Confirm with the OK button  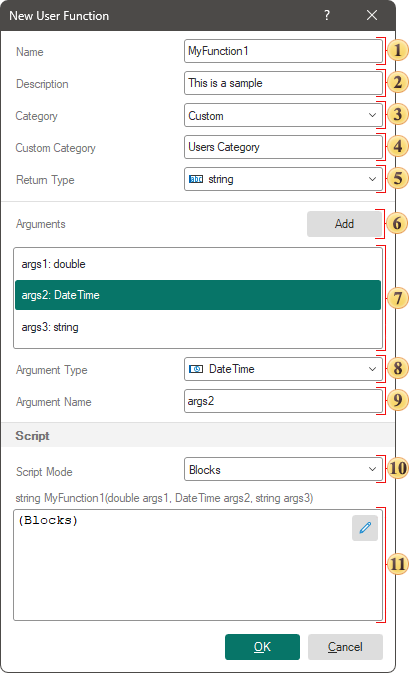pos(262,646)
